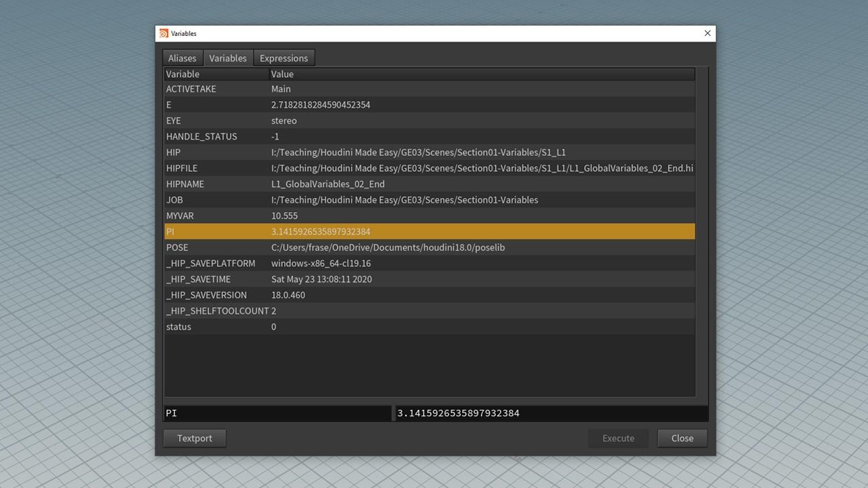Switch to the Aliases tab

pyautogui.click(x=182, y=58)
